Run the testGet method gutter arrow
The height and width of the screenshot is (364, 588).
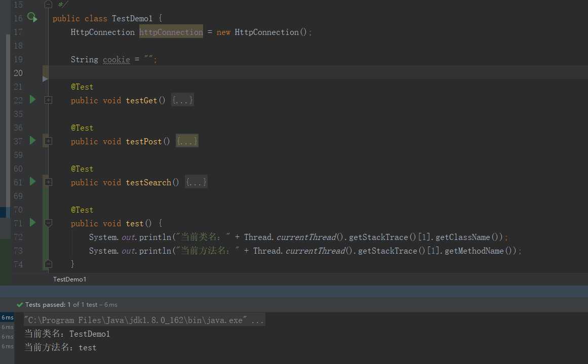[x=32, y=99]
